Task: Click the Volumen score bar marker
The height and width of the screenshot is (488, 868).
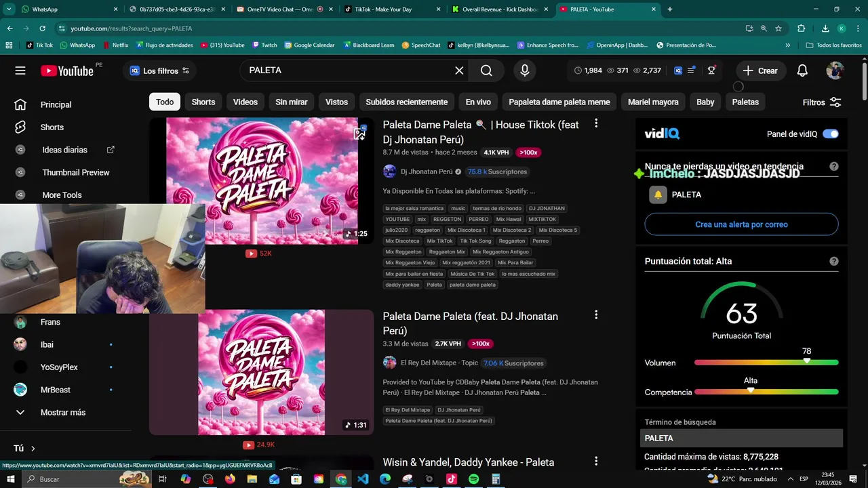Action: tap(806, 361)
